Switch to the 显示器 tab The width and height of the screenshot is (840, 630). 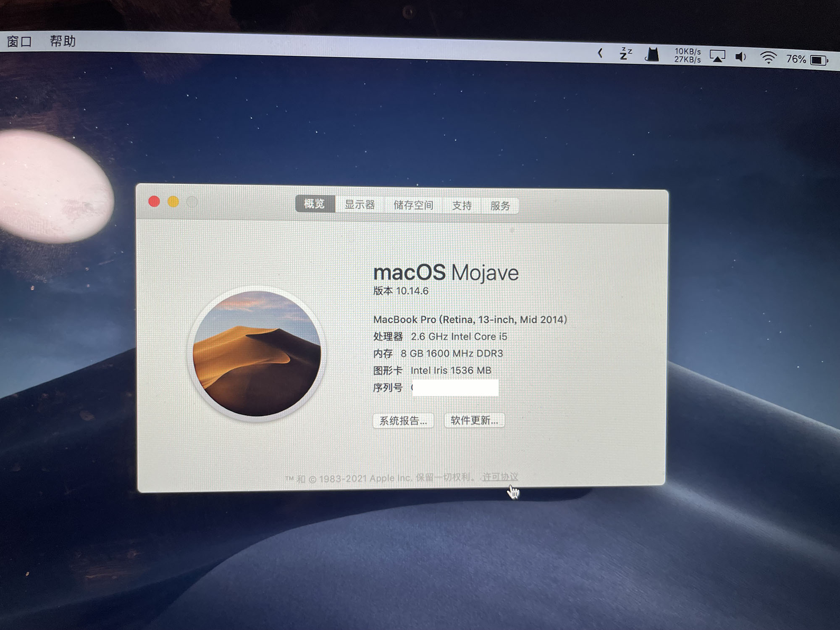[360, 205]
